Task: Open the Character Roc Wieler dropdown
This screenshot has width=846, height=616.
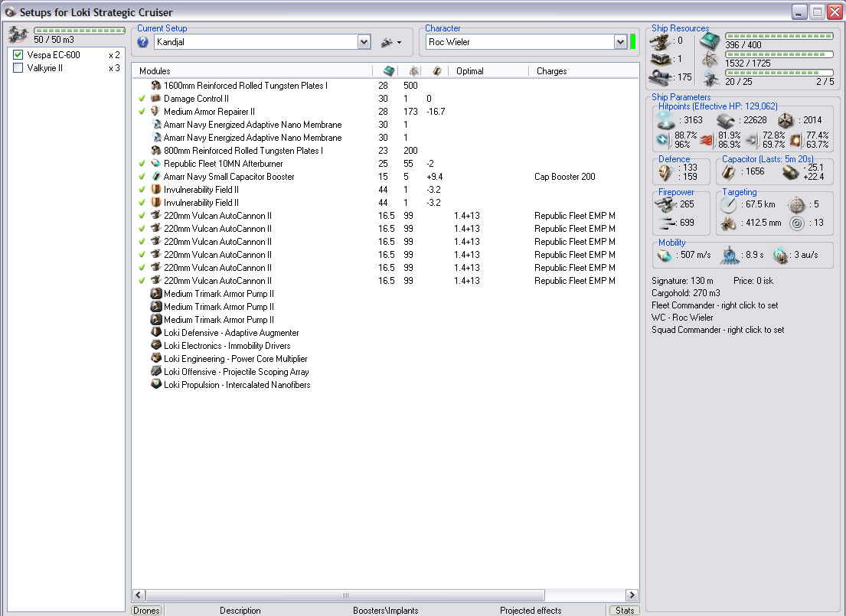Action: (x=620, y=42)
